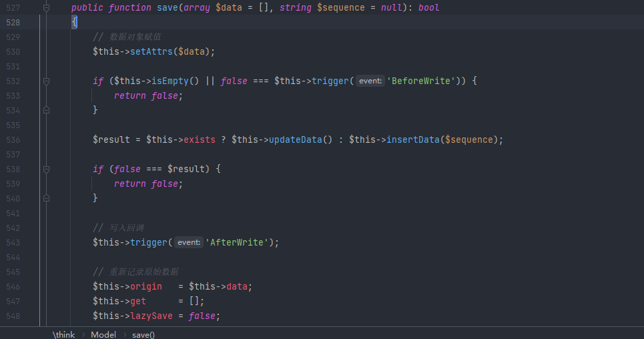Collapse the save function at line 527
The image size is (644, 339).
click(x=46, y=7)
